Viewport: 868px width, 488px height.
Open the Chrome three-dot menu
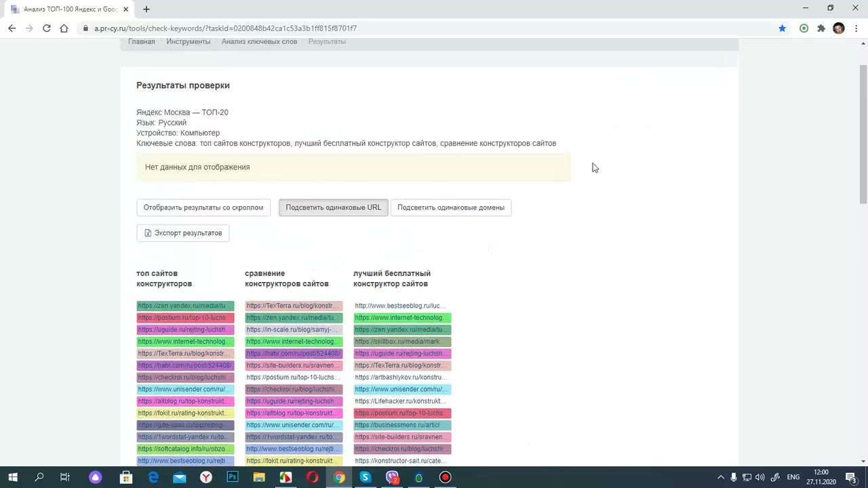coord(857,28)
